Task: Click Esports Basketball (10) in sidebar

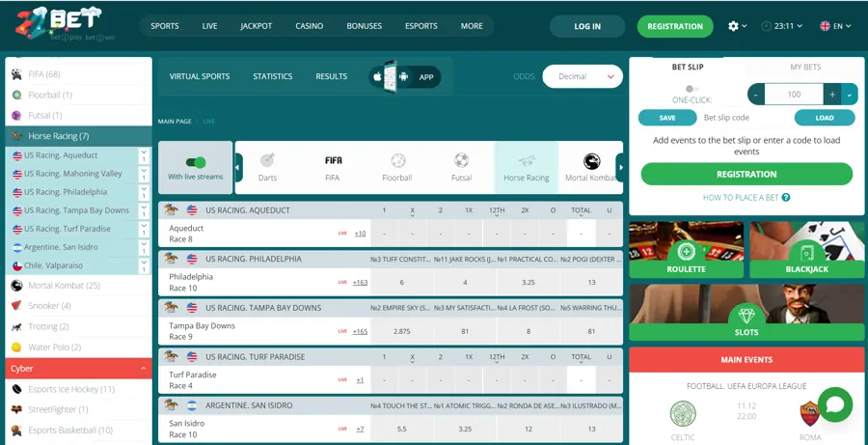Action: point(79,430)
